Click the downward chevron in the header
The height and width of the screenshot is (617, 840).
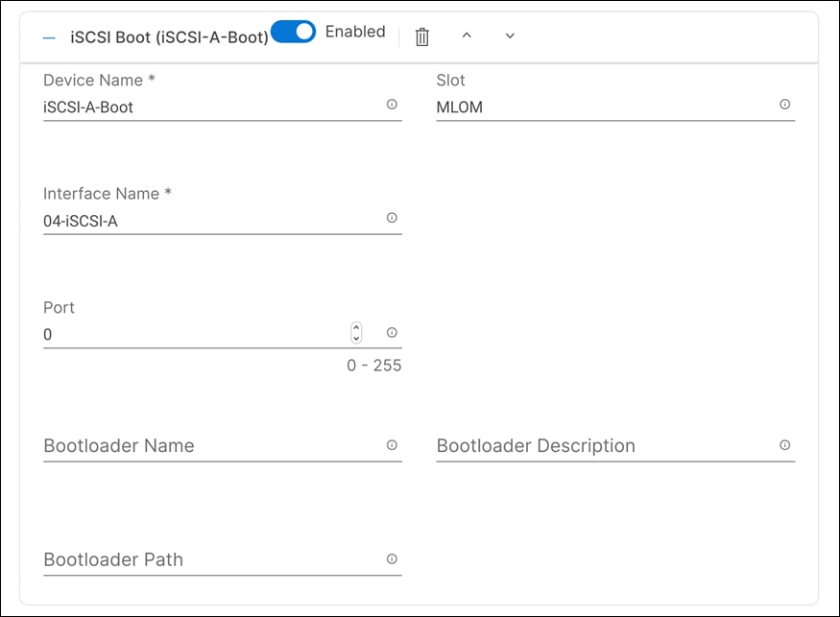[509, 36]
